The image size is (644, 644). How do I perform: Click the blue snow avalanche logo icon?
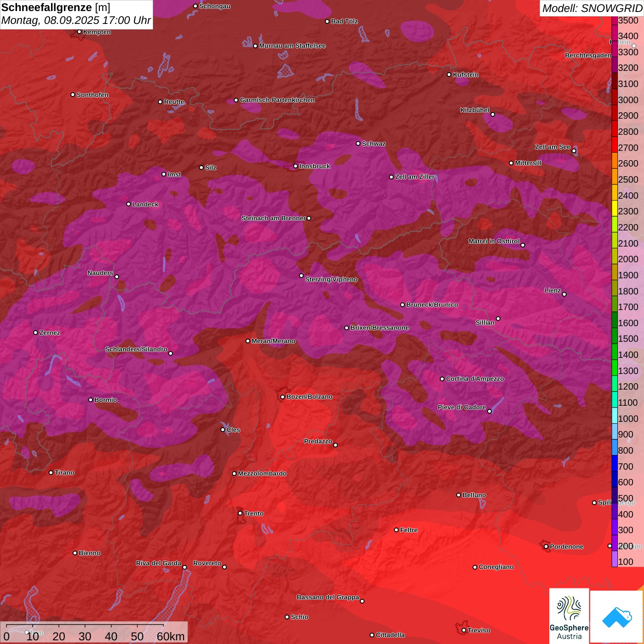616,616
